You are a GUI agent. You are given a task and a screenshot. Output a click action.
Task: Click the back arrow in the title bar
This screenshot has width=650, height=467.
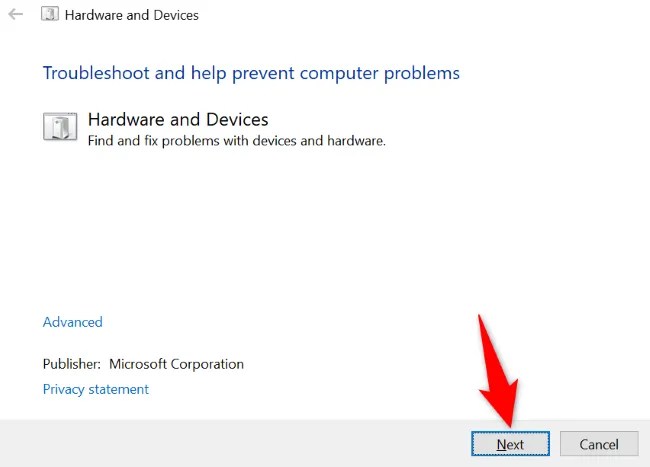(16, 15)
